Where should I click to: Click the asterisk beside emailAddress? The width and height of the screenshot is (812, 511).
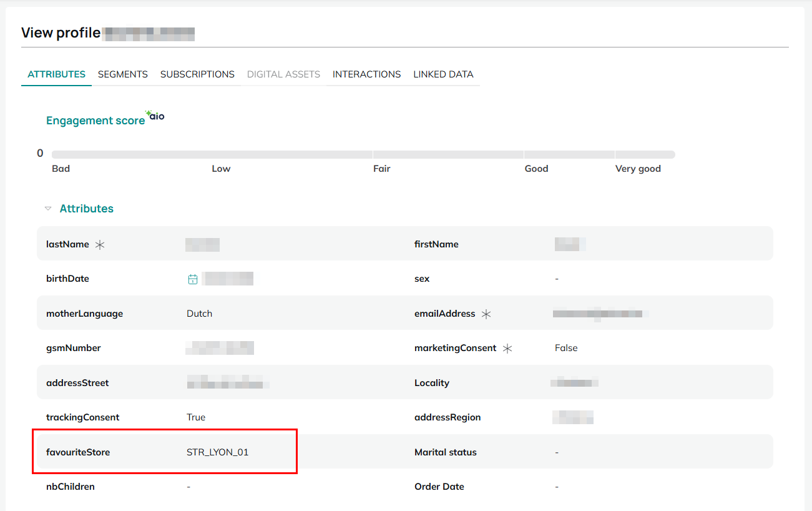point(486,314)
